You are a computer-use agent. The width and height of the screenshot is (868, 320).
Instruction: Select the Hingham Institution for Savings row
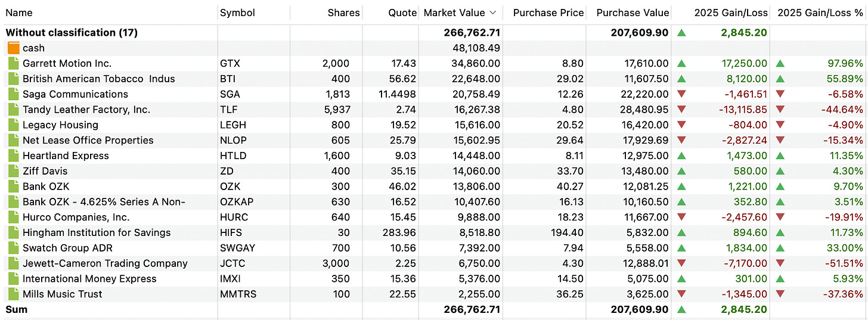(96, 232)
